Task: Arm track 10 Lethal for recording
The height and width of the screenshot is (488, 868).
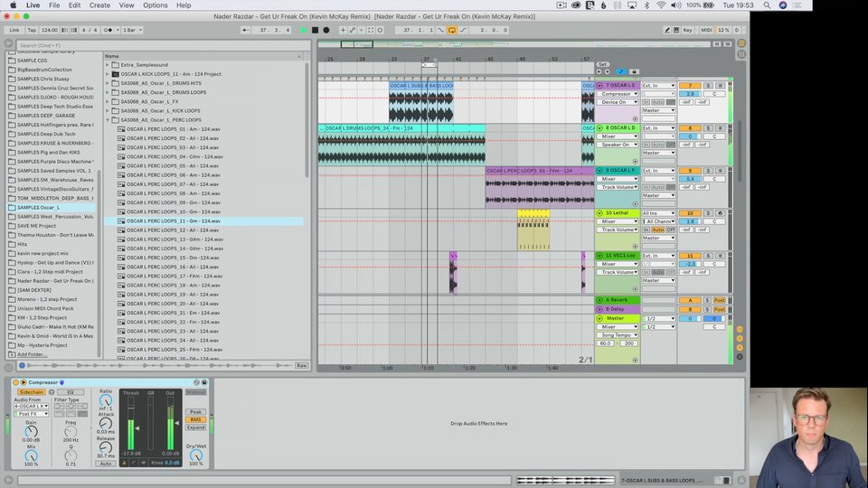Action: click(x=721, y=213)
